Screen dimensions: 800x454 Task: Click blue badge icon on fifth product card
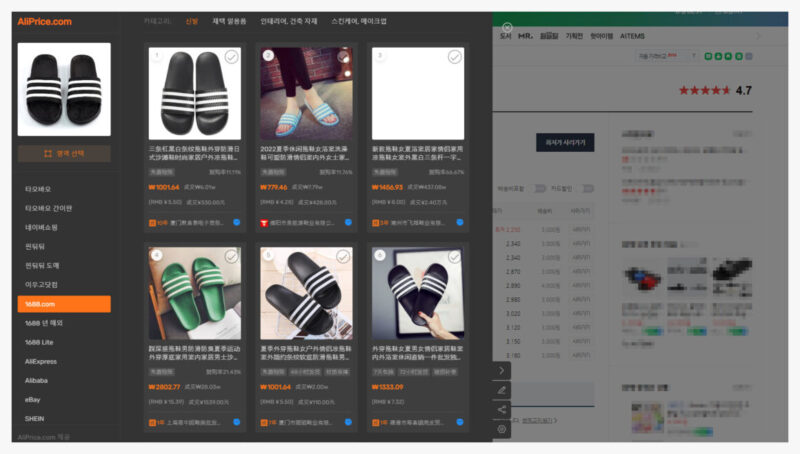pyautogui.click(x=349, y=422)
